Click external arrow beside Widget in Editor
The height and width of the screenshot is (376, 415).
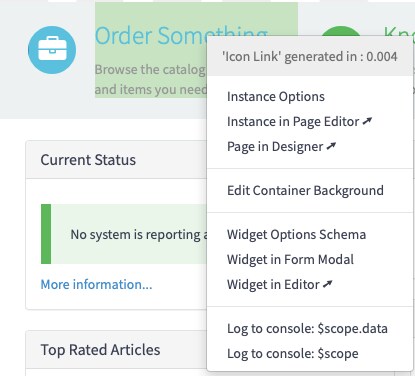[328, 284]
